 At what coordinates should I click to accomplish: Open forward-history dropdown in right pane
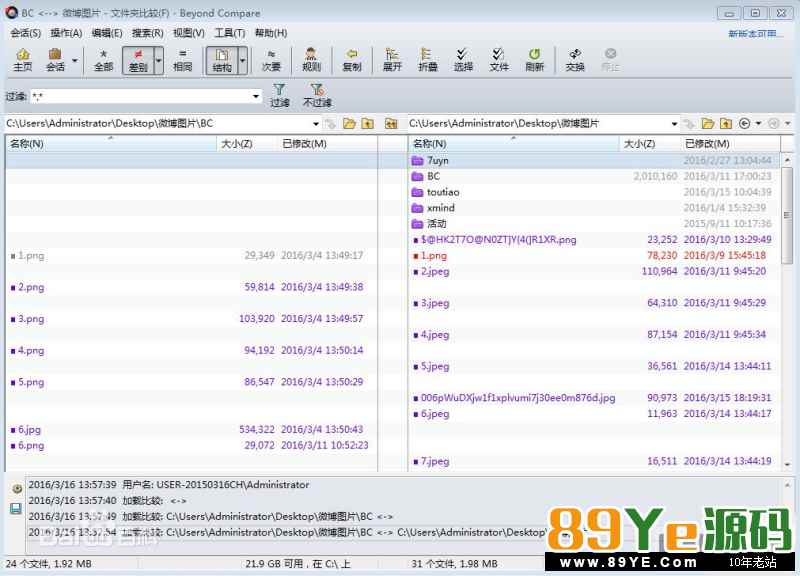click(x=788, y=123)
